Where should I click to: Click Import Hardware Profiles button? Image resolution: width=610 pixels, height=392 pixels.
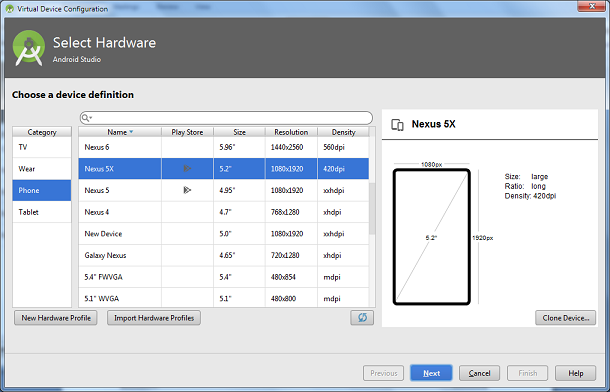click(154, 318)
